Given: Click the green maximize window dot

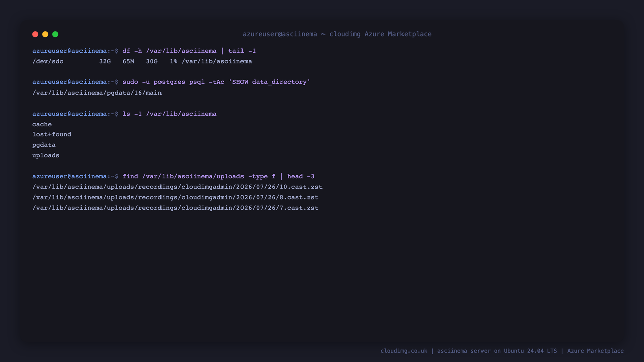Looking at the screenshot, I should click(x=55, y=34).
